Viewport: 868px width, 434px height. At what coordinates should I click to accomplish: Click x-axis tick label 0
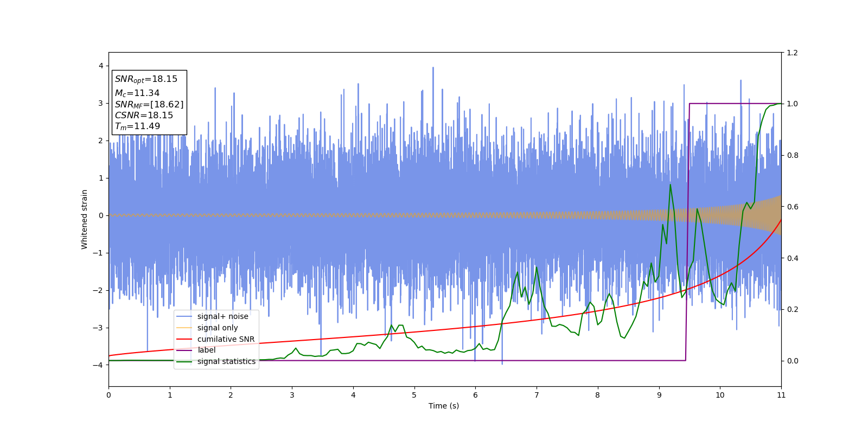[108, 395]
